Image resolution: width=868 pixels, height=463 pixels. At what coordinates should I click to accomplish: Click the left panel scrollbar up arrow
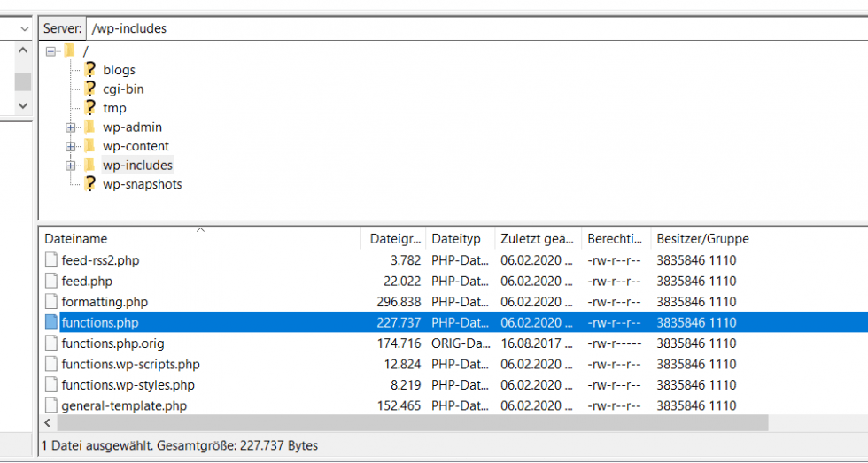[23, 50]
